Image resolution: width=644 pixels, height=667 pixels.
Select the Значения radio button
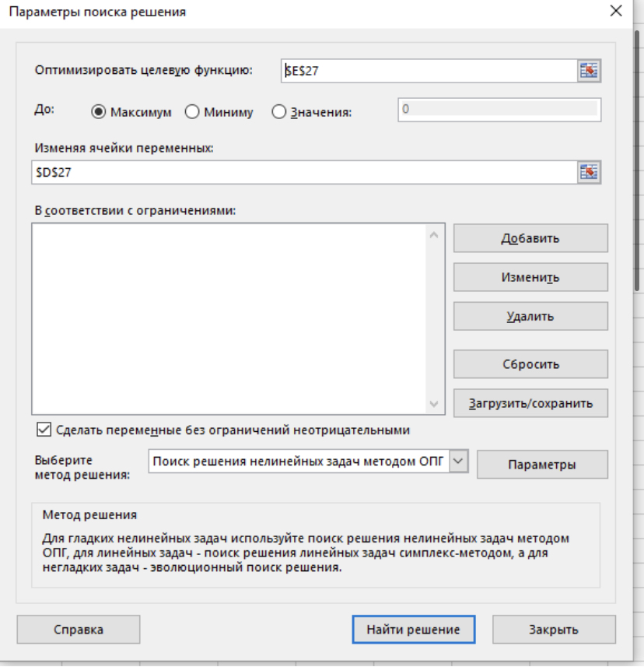point(279,112)
